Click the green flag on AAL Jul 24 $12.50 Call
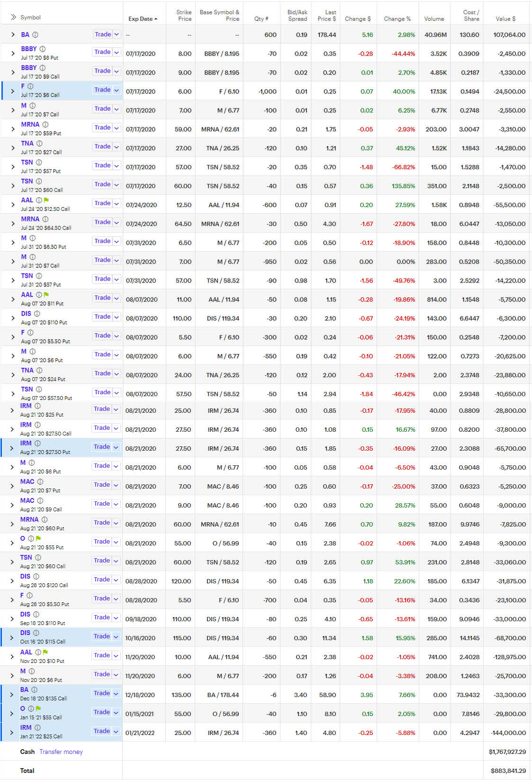This screenshot has height=780, width=532. 46,200
